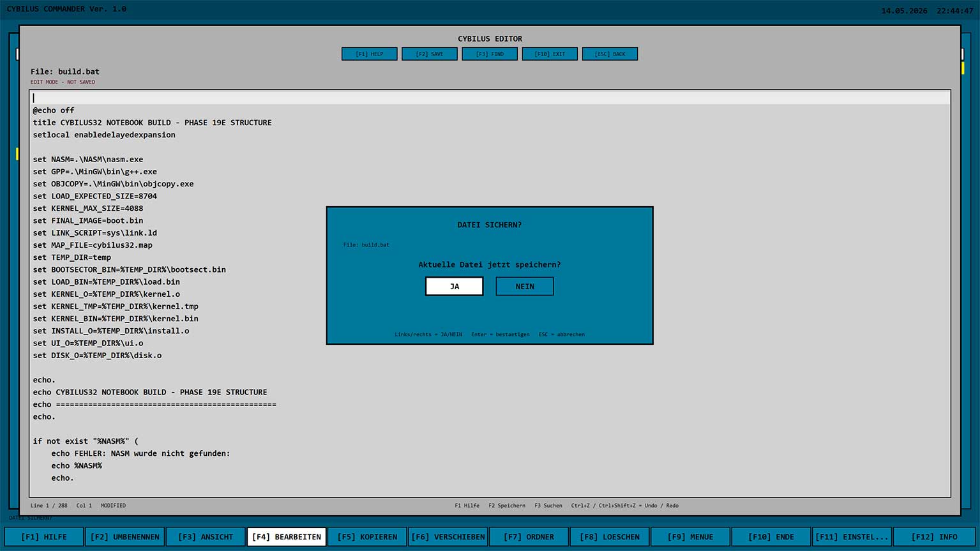Select [F7] ORDNER in function bar
Viewport: 980px width, 551px height.
click(529, 537)
